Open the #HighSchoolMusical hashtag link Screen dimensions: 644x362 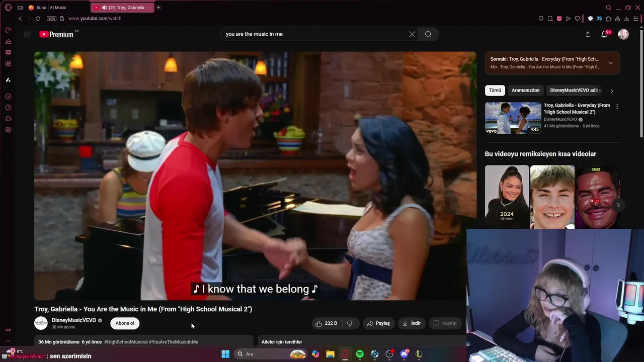[126, 342]
